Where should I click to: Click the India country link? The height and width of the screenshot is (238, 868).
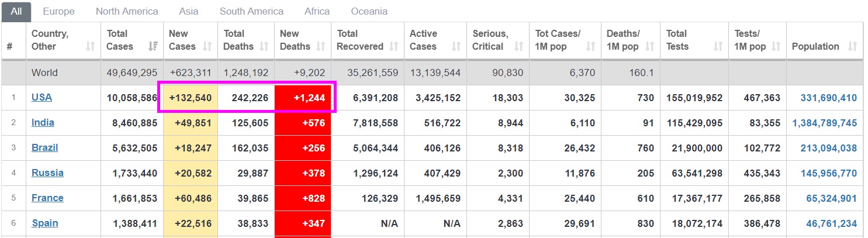pos(43,122)
